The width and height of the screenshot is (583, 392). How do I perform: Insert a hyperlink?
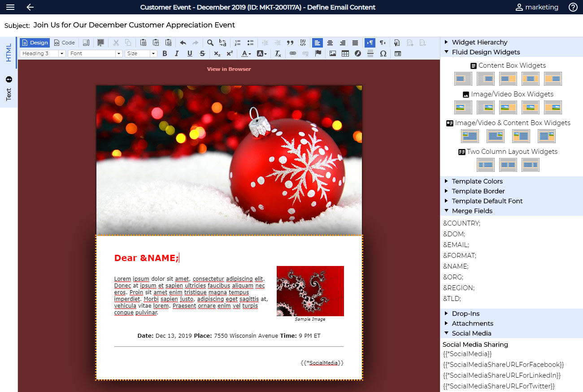293,53
